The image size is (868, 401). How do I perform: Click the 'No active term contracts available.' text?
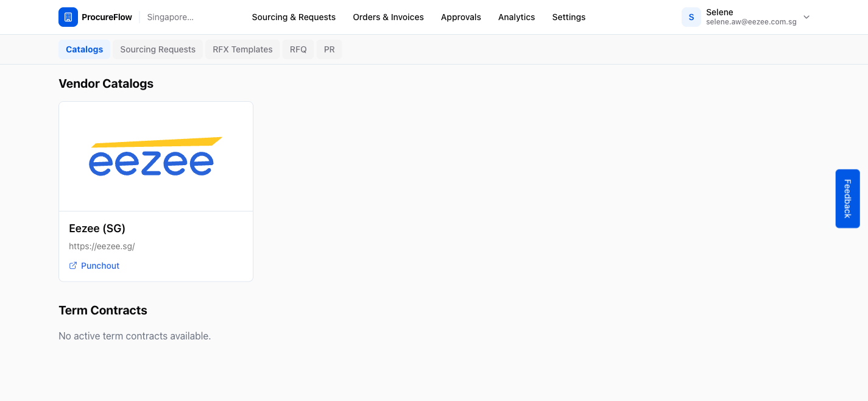[135, 336]
